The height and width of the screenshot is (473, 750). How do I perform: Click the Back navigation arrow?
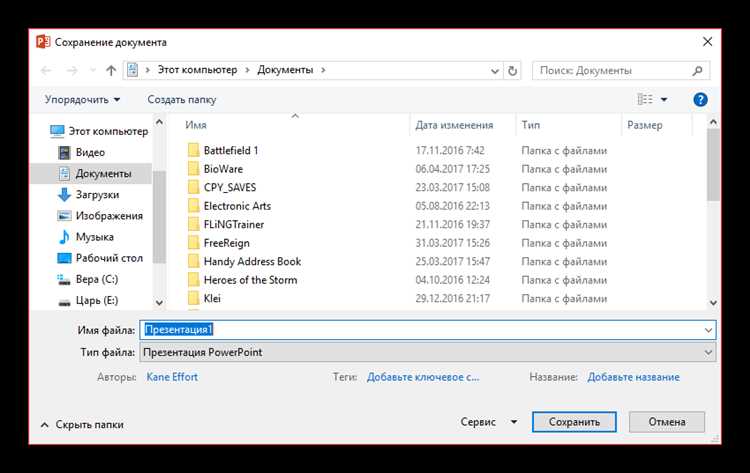pos(46,71)
